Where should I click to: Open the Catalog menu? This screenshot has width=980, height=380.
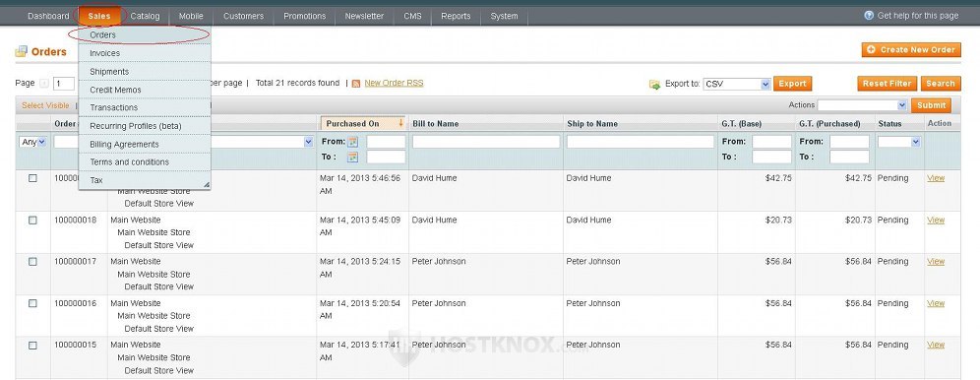click(145, 17)
